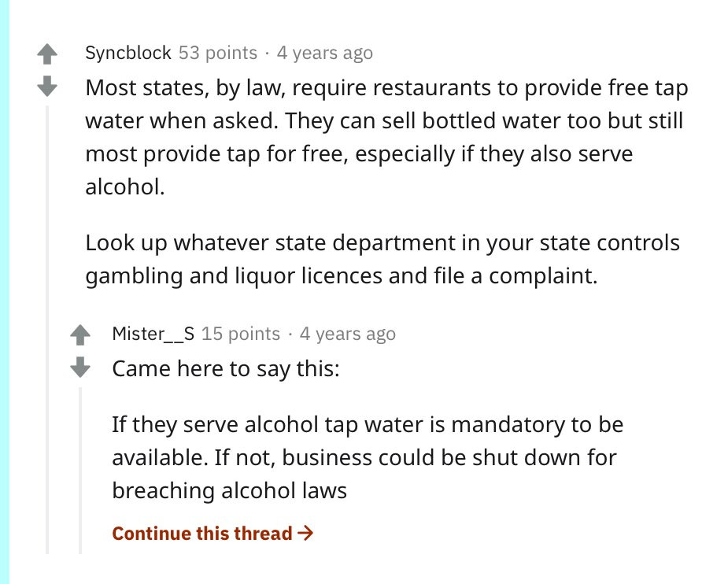Click the paragraph starting "If they serve alcohol"

pos(367,457)
